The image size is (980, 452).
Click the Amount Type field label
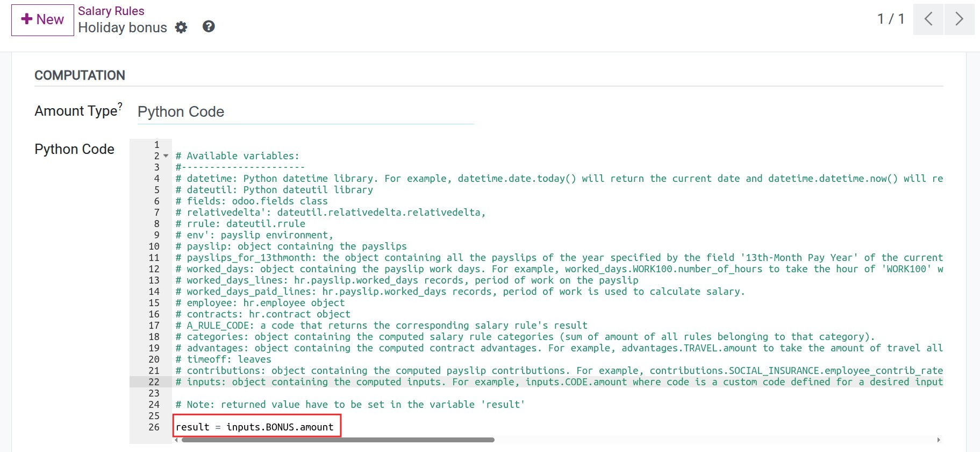point(78,111)
